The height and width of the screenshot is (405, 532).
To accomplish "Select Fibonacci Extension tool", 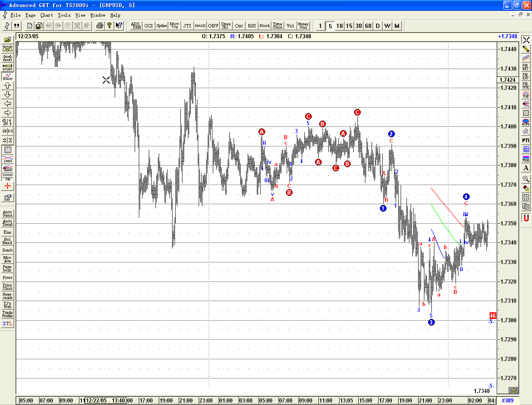I will 526,77.
